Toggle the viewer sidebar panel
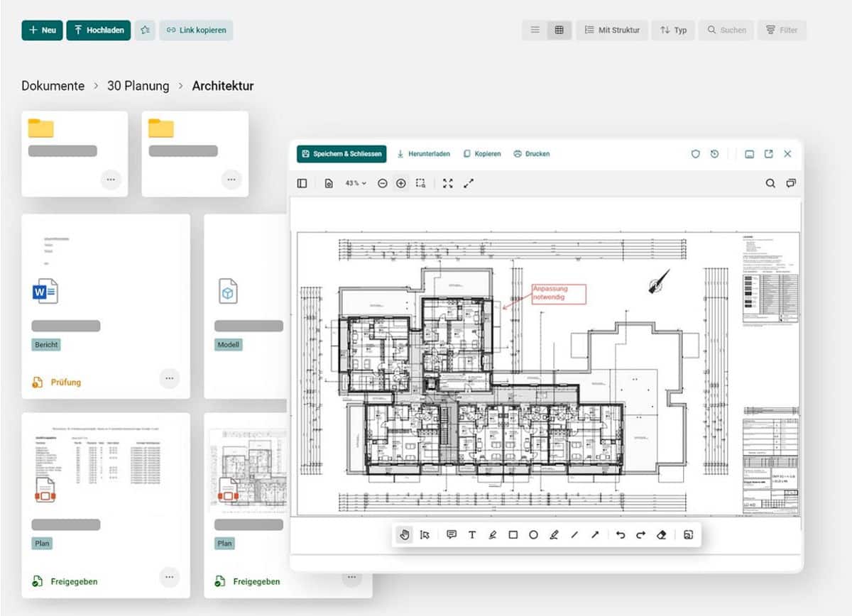The height and width of the screenshot is (616, 852). coord(302,183)
